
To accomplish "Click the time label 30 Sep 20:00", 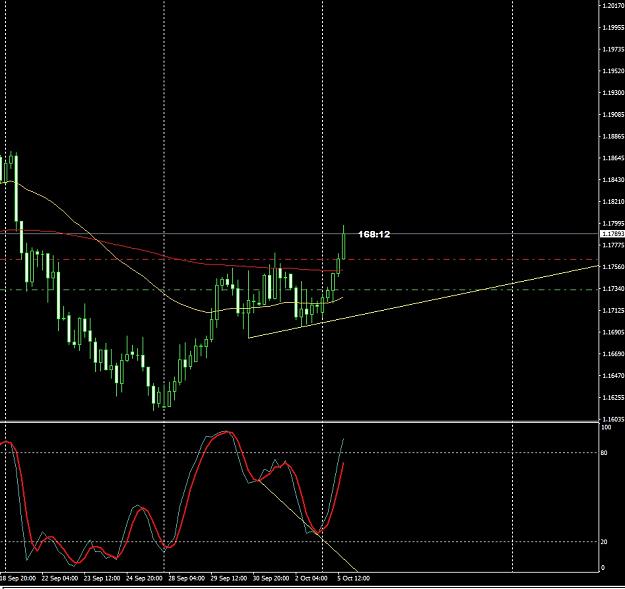I will click(271, 578).
